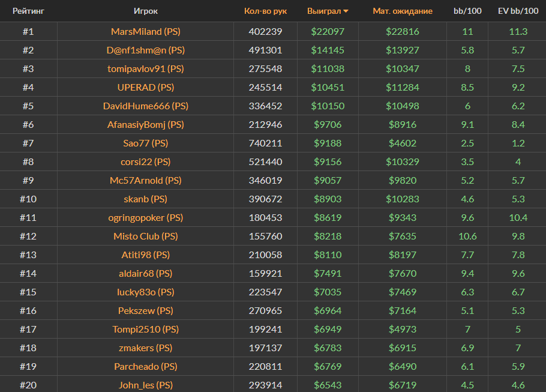Open John_les (PS) player profile

pyautogui.click(x=145, y=385)
